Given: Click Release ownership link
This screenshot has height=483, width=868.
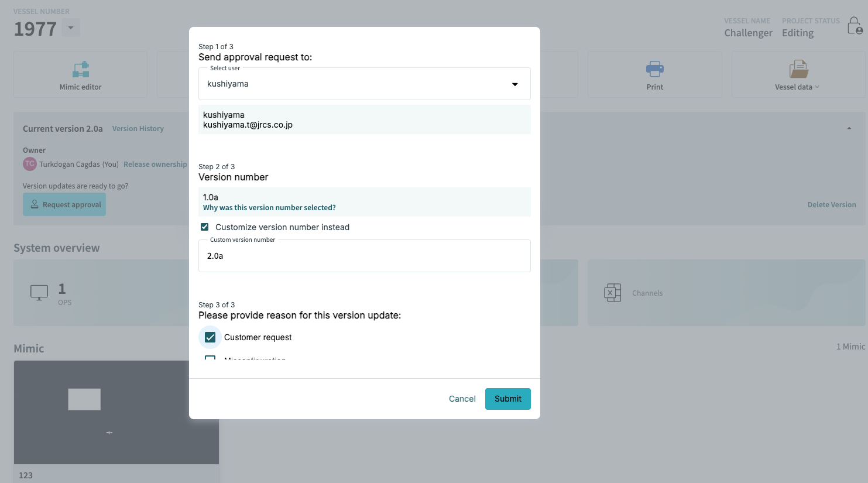Looking at the screenshot, I should [x=155, y=165].
